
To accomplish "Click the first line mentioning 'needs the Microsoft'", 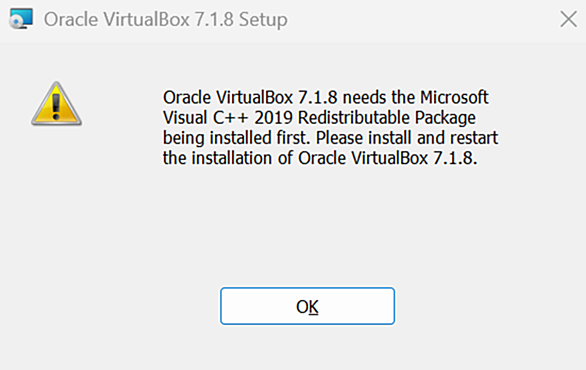I will point(326,98).
